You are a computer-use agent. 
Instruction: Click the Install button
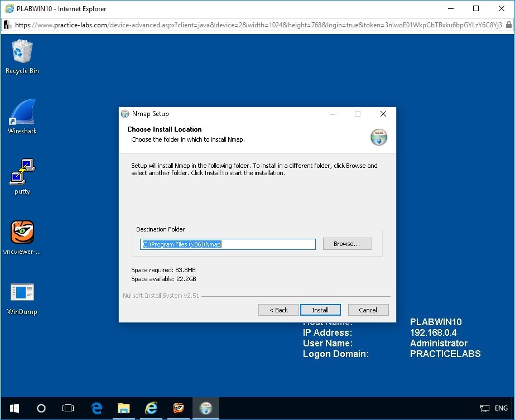coord(320,310)
